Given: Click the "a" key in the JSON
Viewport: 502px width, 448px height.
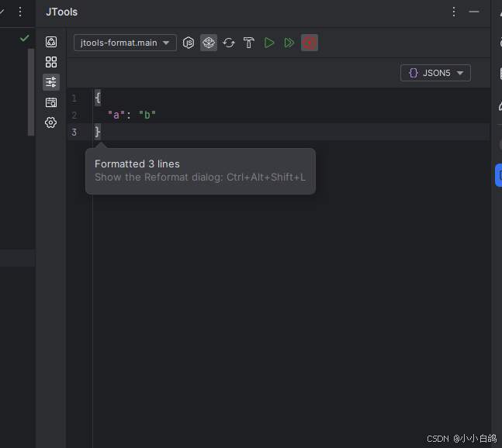Looking at the screenshot, I should [116, 115].
